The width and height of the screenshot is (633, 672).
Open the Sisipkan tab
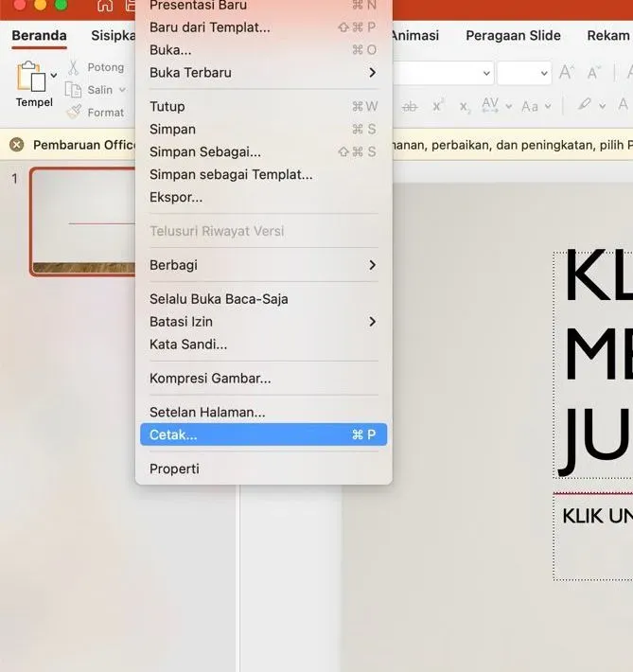(x=114, y=36)
